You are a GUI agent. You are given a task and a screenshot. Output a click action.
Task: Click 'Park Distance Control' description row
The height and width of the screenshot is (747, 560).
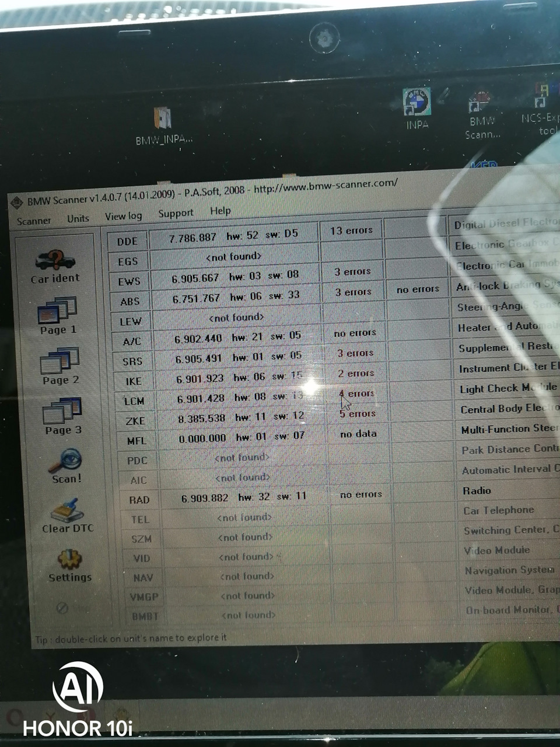pyautogui.click(x=509, y=449)
